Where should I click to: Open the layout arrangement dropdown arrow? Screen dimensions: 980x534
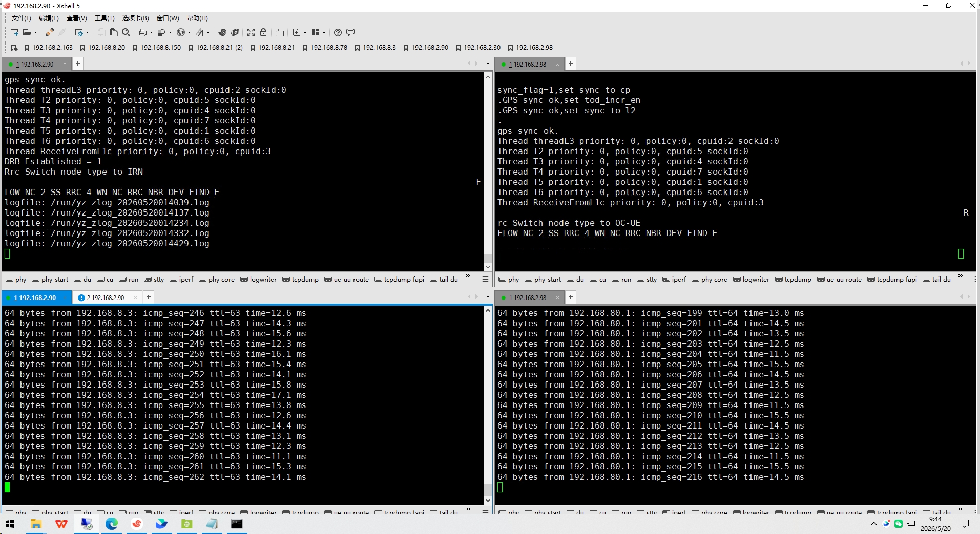click(x=324, y=33)
